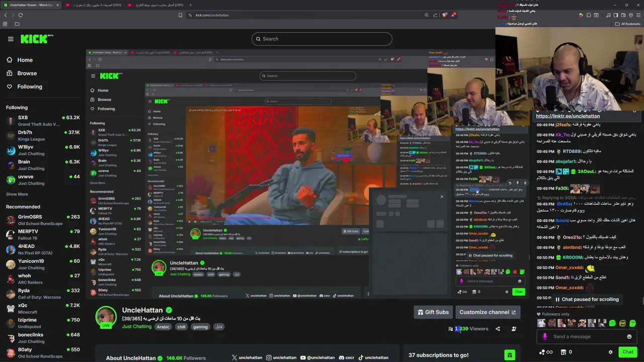The height and width of the screenshot is (362, 644).
Task: Open the Discord cecr link
Action: coord(346,357)
